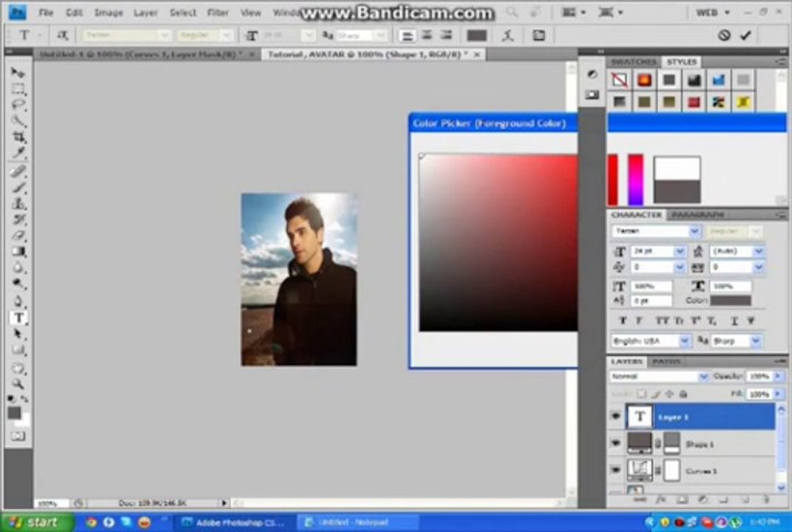Commit current text edits with checkmark
792x532 pixels.
pyautogui.click(x=745, y=35)
